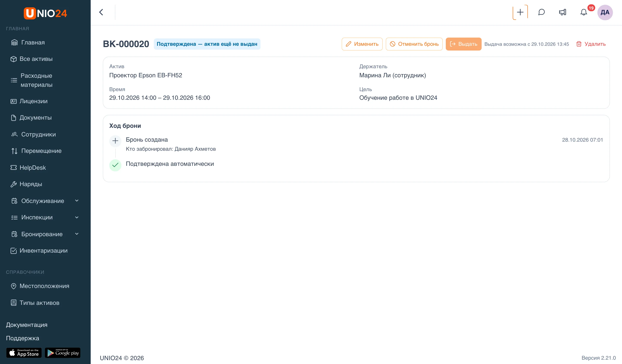Click Версия 2.21.0 in the footer
The width and height of the screenshot is (622, 364).
pos(598,358)
